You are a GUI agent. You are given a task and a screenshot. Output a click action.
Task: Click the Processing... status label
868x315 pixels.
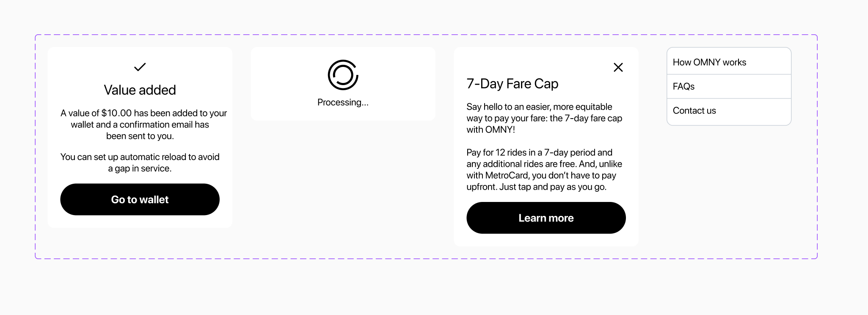(x=343, y=102)
